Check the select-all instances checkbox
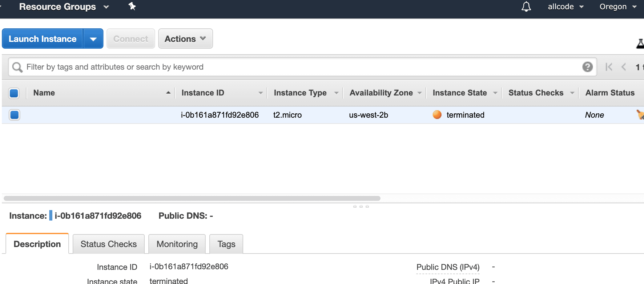The image size is (644, 284). (14, 93)
